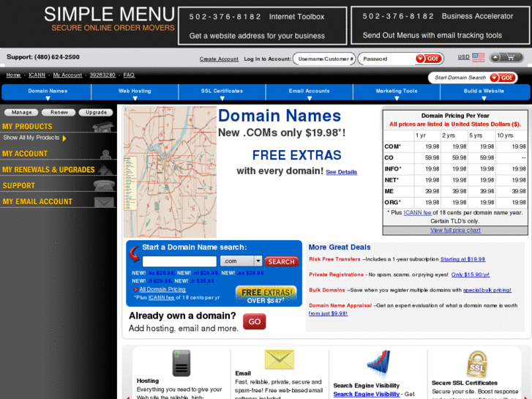Click the Search Engine Visibility link
532x399 pixels.
[x=367, y=395]
